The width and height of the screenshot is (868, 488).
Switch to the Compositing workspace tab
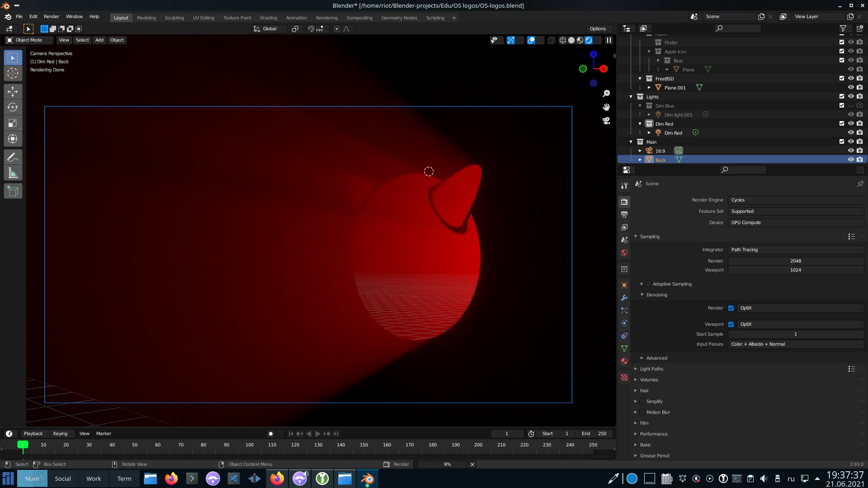coord(359,18)
